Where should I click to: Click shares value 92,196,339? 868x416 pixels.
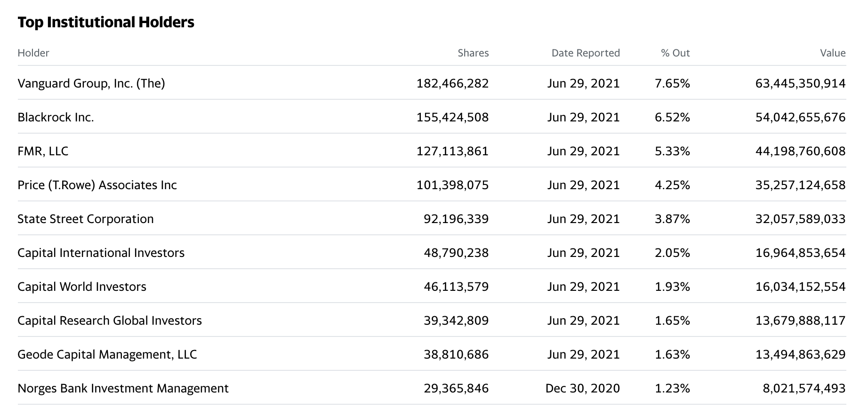[x=456, y=219]
